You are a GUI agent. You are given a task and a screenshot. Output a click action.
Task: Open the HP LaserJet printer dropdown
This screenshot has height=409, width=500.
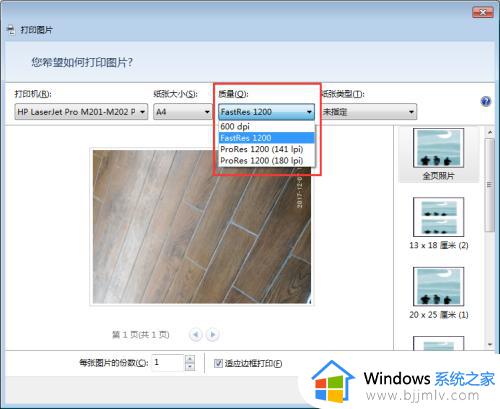81,112
